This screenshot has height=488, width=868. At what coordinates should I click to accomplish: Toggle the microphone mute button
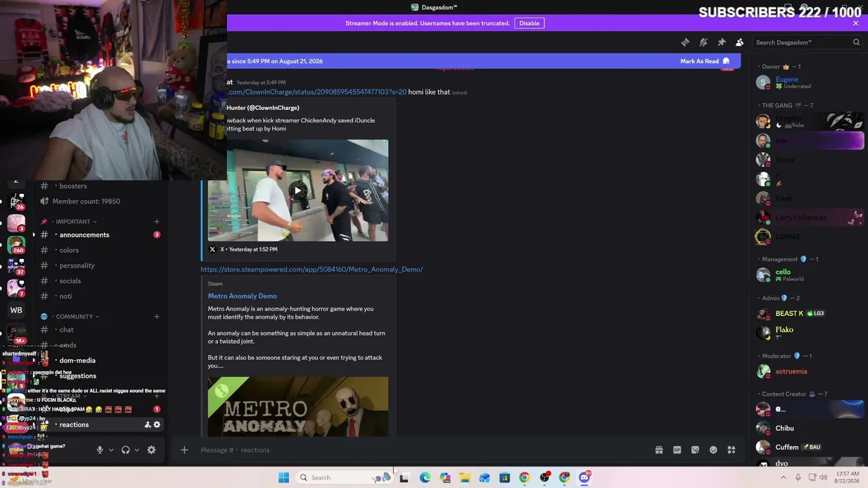coord(100,450)
